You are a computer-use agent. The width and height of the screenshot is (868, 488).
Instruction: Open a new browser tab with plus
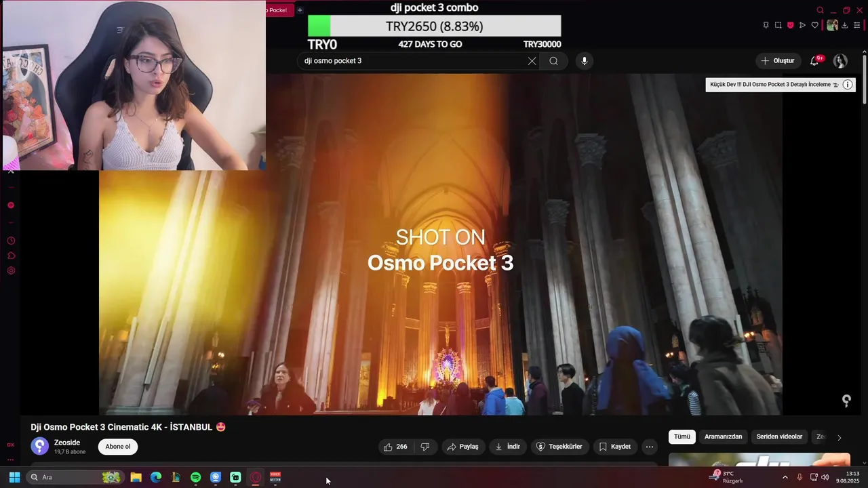click(x=300, y=10)
